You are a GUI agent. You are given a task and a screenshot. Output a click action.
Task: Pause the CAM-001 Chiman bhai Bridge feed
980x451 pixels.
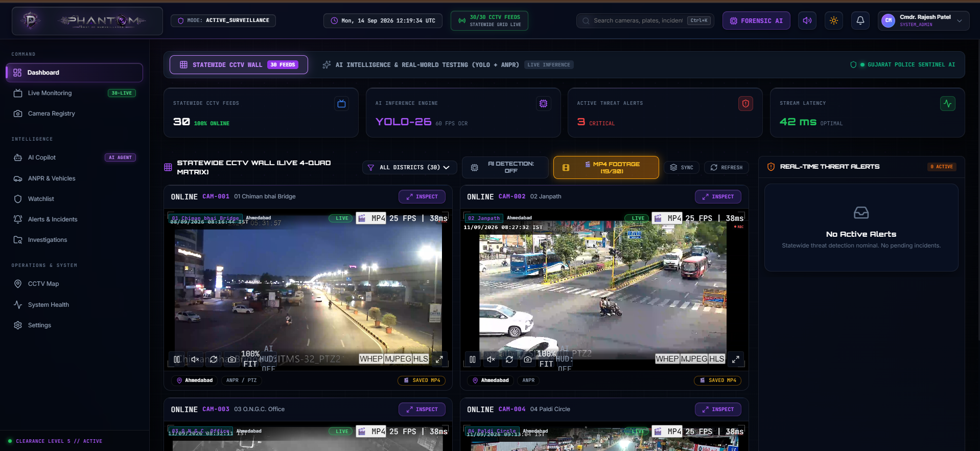(x=177, y=359)
